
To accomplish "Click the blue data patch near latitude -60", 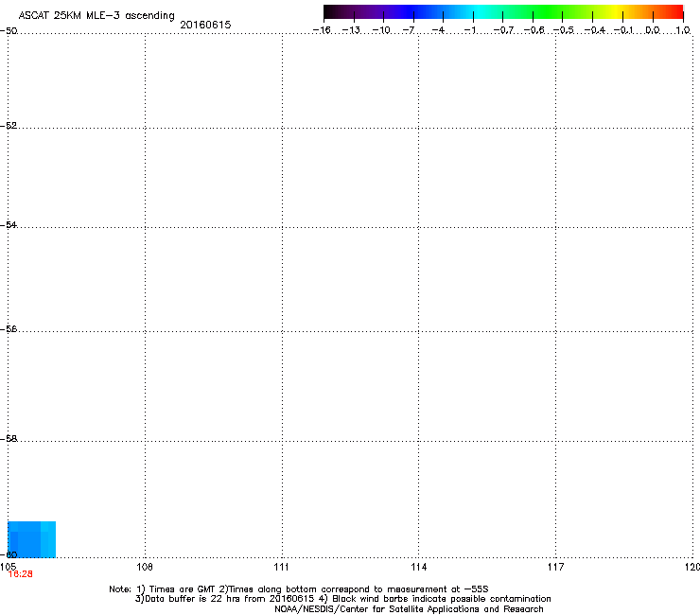I will (32, 539).
